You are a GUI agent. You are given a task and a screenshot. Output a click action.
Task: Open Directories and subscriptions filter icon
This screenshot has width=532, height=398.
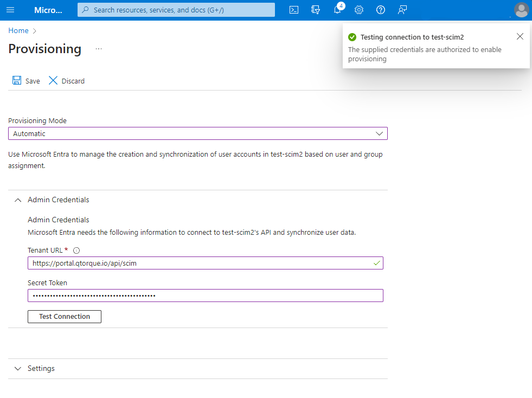tap(316, 10)
